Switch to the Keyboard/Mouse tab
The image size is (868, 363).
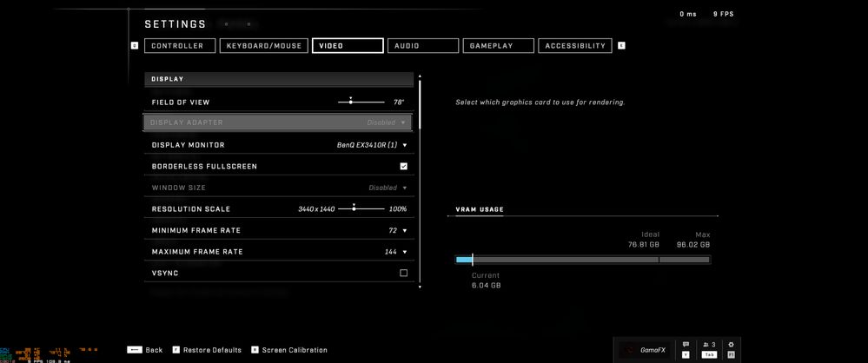[x=263, y=46]
